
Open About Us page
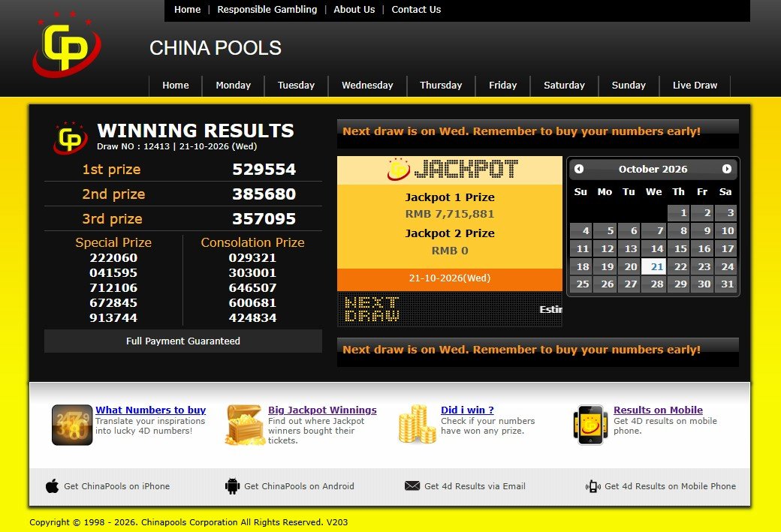point(354,10)
